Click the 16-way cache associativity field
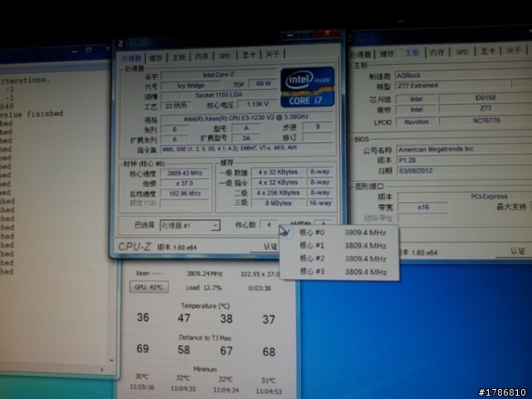Viewport: 532px width, 399px height. [x=319, y=203]
